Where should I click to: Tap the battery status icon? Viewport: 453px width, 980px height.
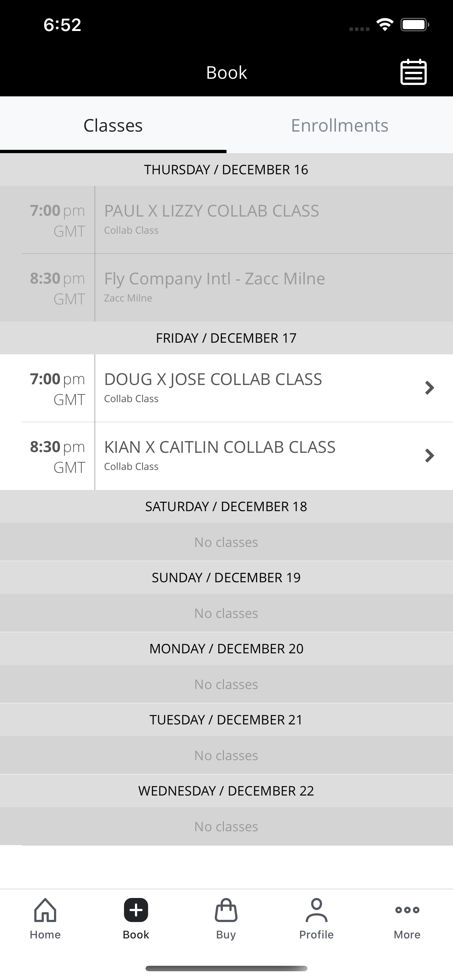pyautogui.click(x=415, y=25)
